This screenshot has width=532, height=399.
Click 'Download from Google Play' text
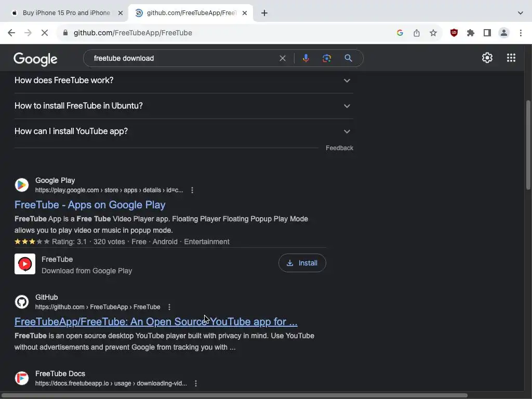point(87,271)
